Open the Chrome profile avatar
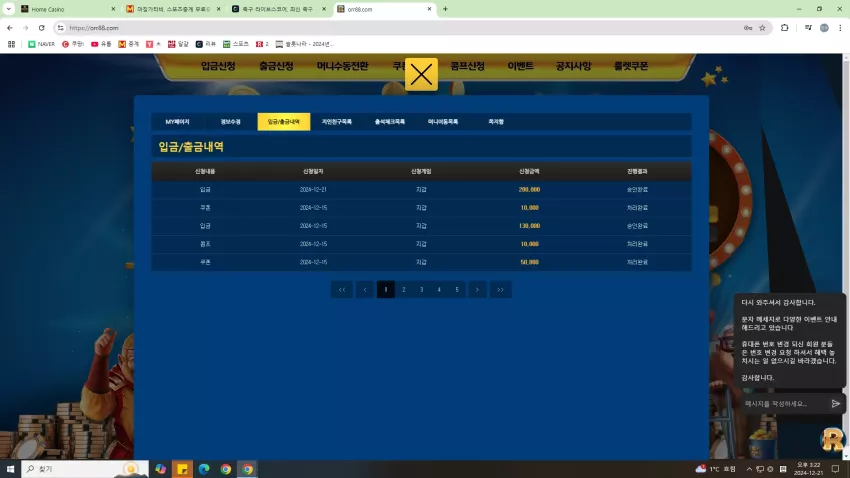This screenshot has width=850, height=478. [824, 28]
